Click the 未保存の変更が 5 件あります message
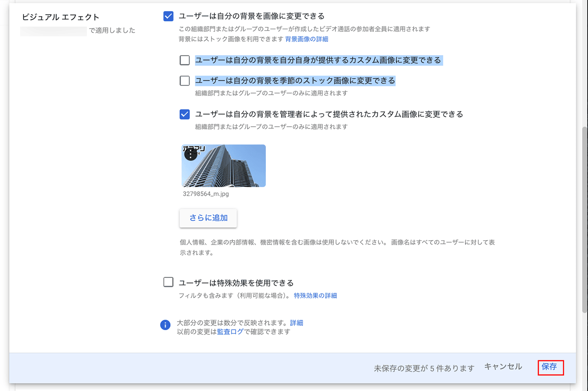The width and height of the screenshot is (588, 391). (x=424, y=368)
